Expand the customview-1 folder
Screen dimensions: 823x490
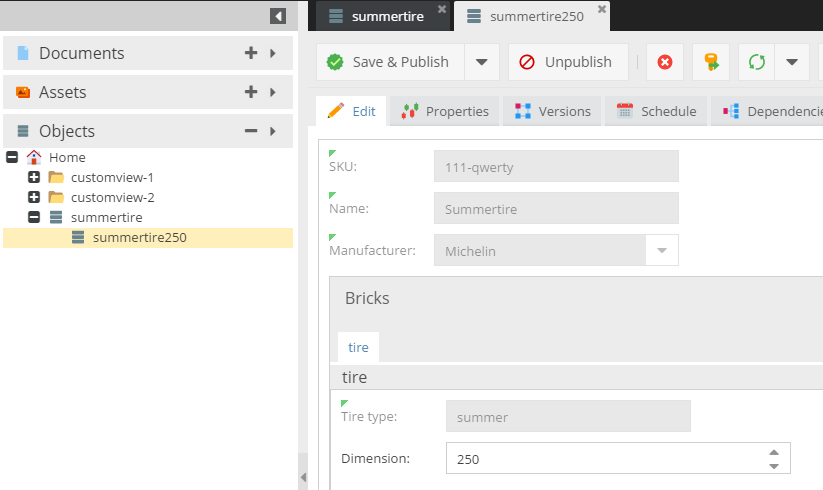pos(34,177)
